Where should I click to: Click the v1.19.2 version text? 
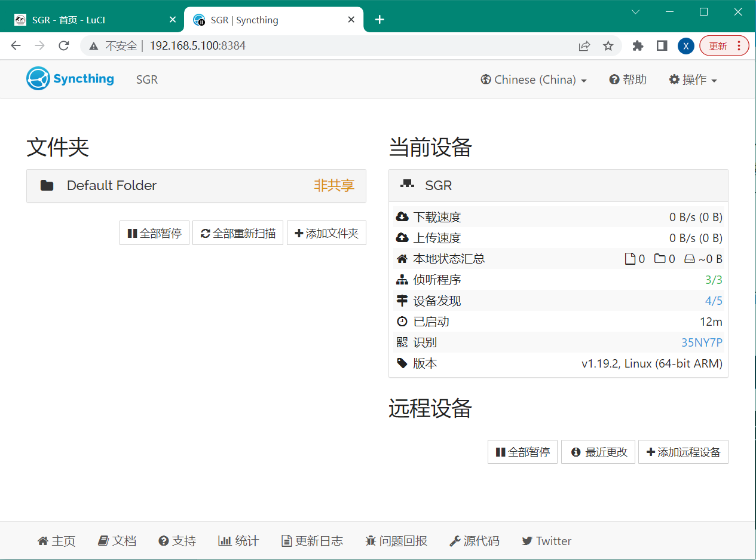(652, 363)
